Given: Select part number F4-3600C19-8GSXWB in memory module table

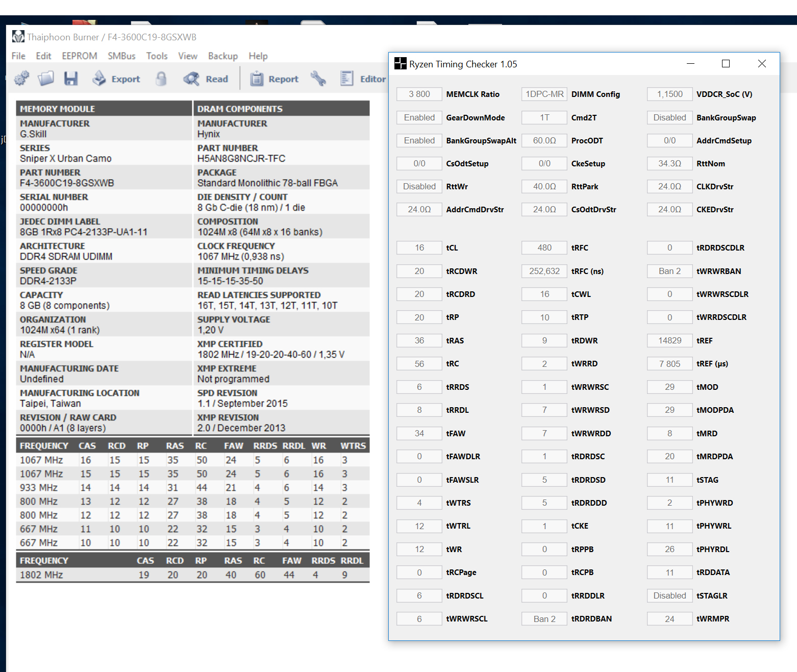Looking at the screenshot, I should tap(67, 183).
